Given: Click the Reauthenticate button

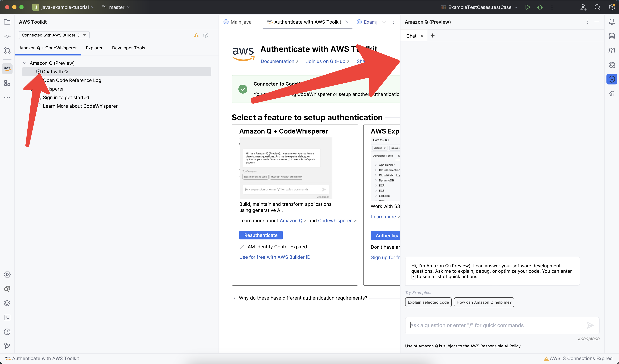Looking at the screenshot, I should coord(261,235).
